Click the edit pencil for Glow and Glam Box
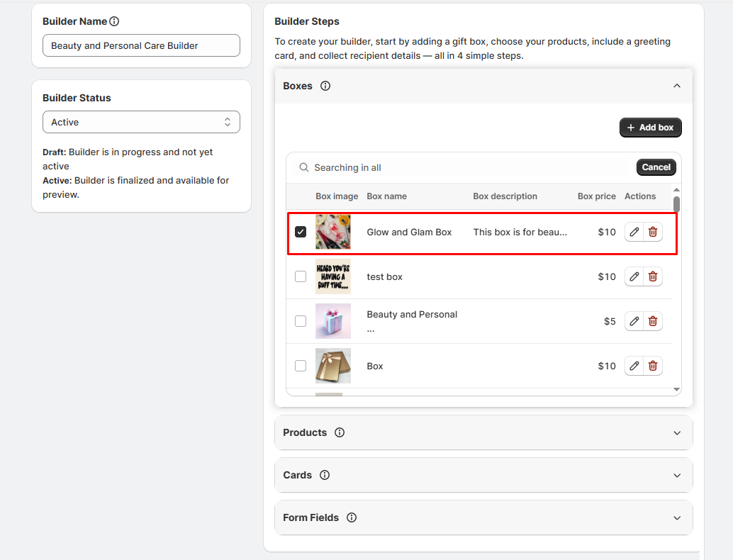This screenshot has width=733, height=560. click(634, 232)
